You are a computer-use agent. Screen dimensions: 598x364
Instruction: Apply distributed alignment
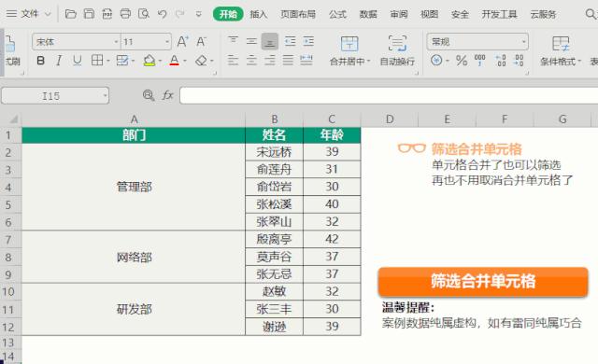(x=306, y=60)
